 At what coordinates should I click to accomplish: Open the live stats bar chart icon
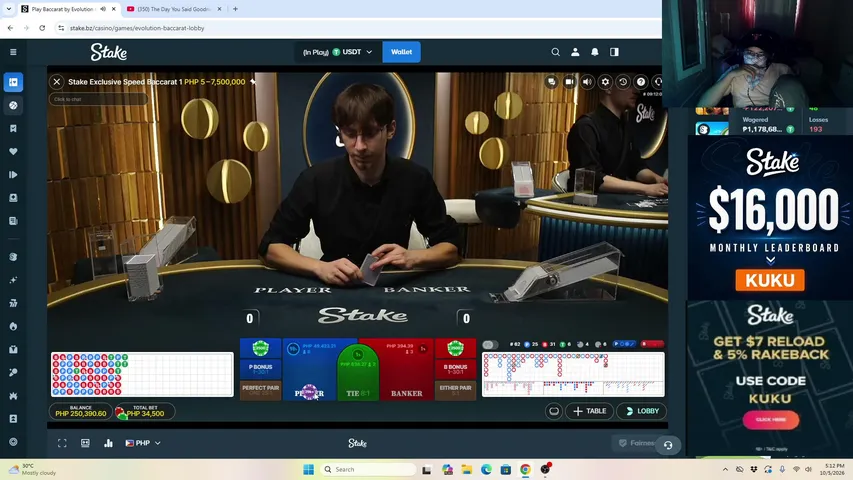pyautogui.click(x=108, y=443)
